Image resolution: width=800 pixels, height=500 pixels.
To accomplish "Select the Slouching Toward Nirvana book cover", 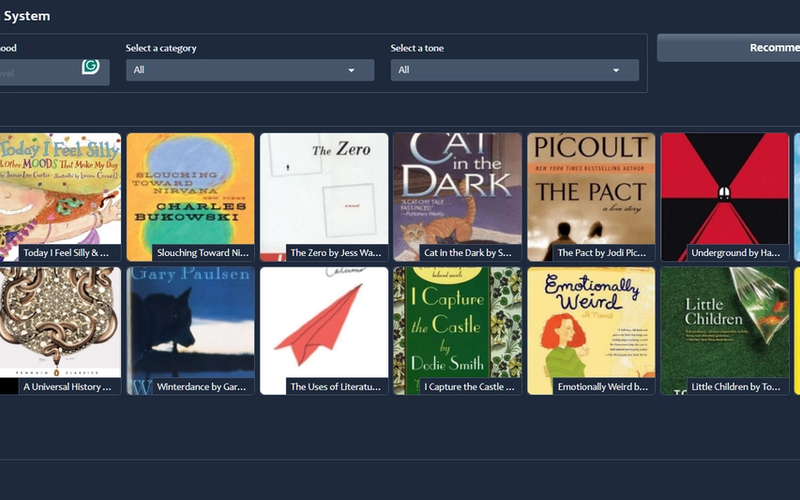I will point(190,197).
